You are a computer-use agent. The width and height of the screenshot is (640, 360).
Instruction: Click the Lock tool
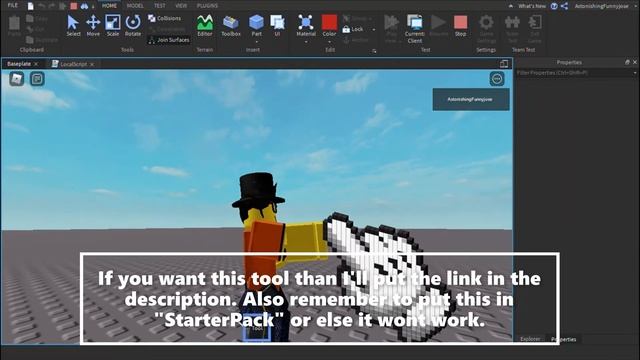click(x=353, y=29)
